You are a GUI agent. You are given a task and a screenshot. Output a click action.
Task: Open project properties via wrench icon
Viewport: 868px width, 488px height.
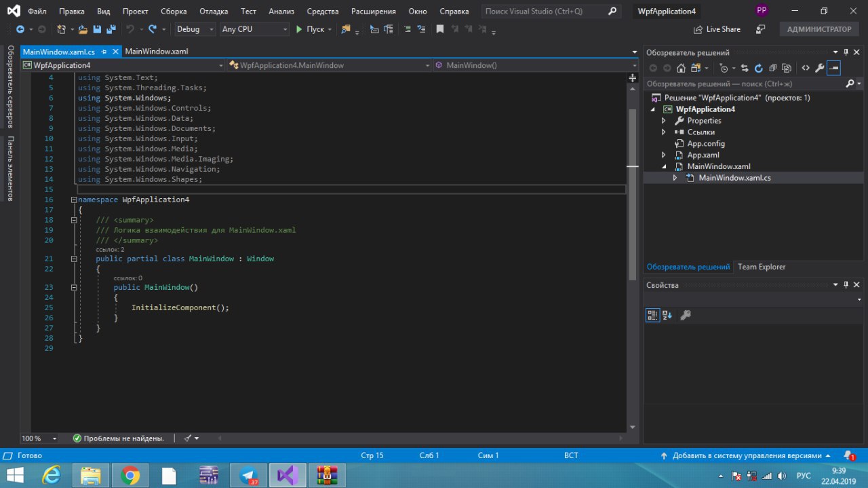(x=820, y=68)
